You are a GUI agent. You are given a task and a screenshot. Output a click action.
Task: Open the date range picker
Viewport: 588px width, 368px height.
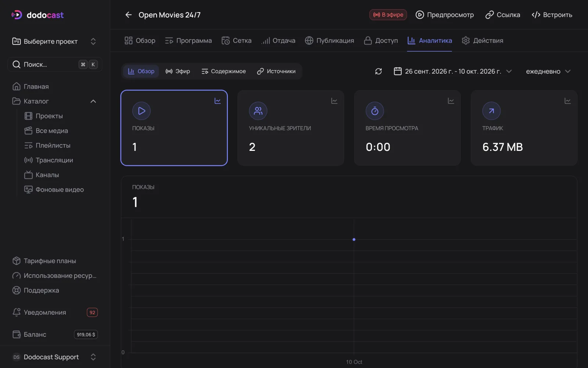(x=453, y=71)
